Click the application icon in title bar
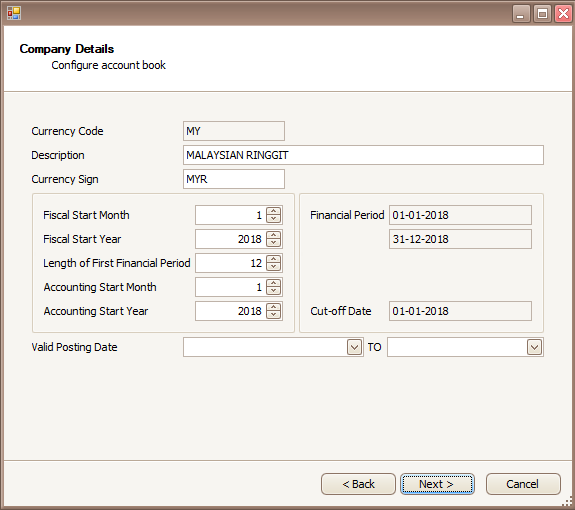Screen dimensions: 575x510 [14, 13]
